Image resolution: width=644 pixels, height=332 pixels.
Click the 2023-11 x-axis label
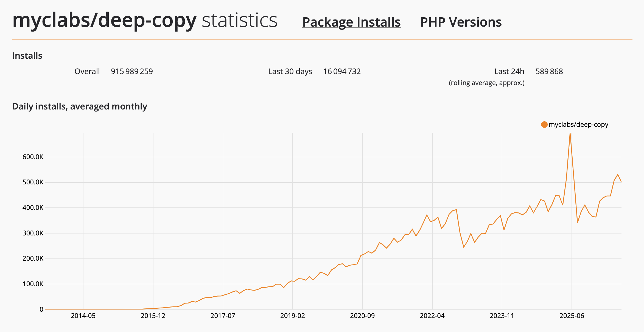[x=502, y=316]
